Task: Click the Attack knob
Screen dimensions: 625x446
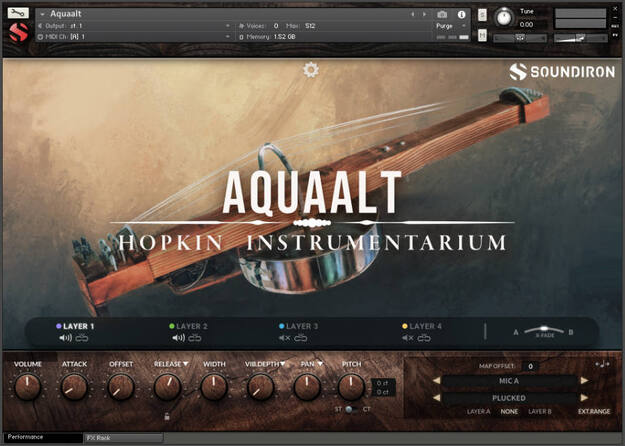Action: click(x=74, y=387)
